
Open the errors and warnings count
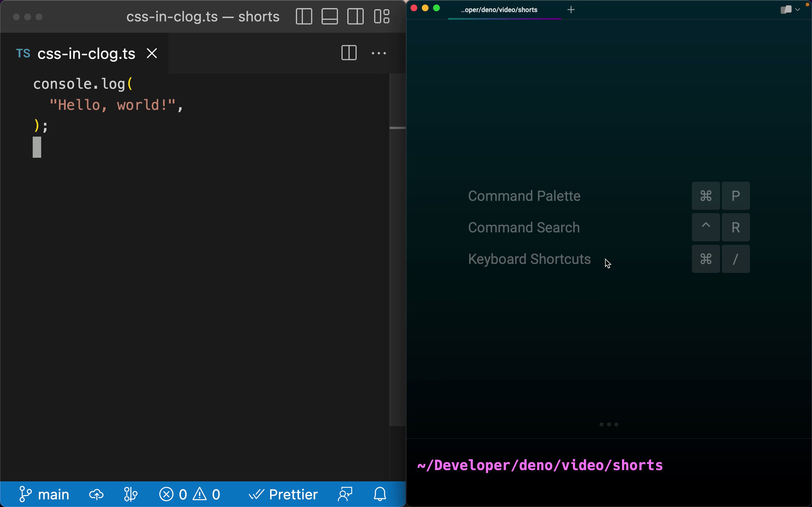tap(190, 494)
